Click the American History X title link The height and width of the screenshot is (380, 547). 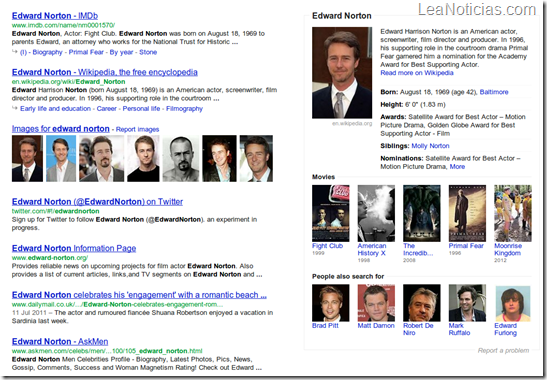pos(372,249)
